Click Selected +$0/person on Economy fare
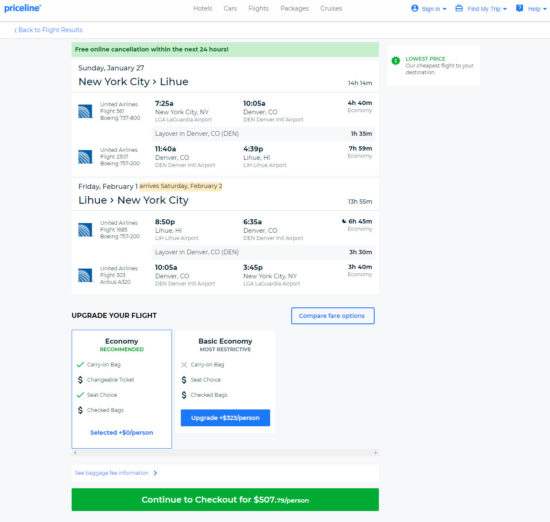The width and height of the screenshot is (550, 522). click(x=122, y=433)
